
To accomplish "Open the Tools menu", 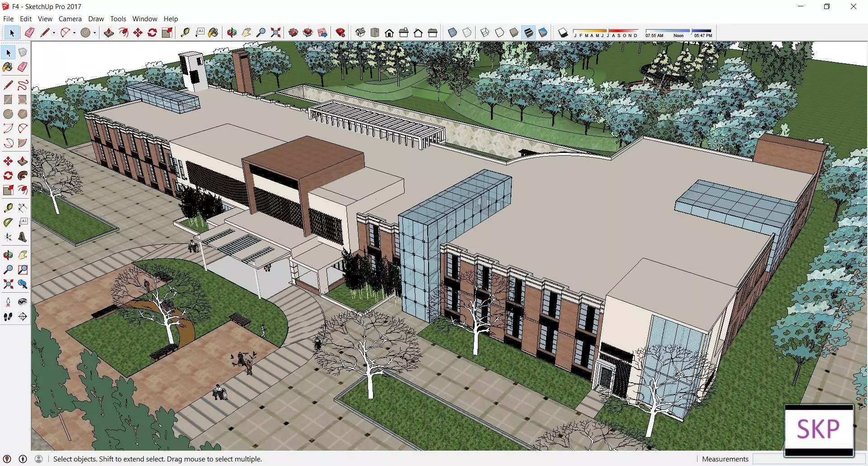I will click(x=118, y=19).
